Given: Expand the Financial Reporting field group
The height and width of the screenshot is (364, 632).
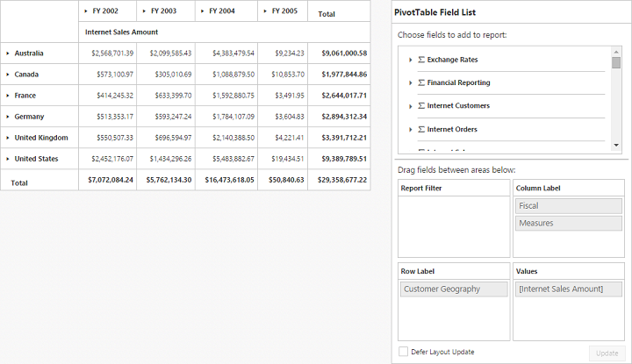Looking at the screenshot, I should coord(410,82).
